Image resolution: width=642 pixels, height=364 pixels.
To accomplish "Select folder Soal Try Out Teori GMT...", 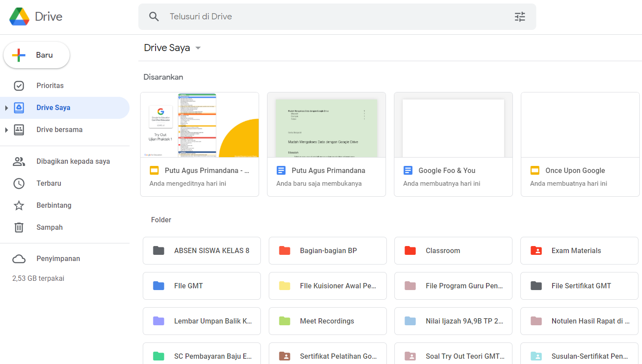I will [x=453, y=353].
